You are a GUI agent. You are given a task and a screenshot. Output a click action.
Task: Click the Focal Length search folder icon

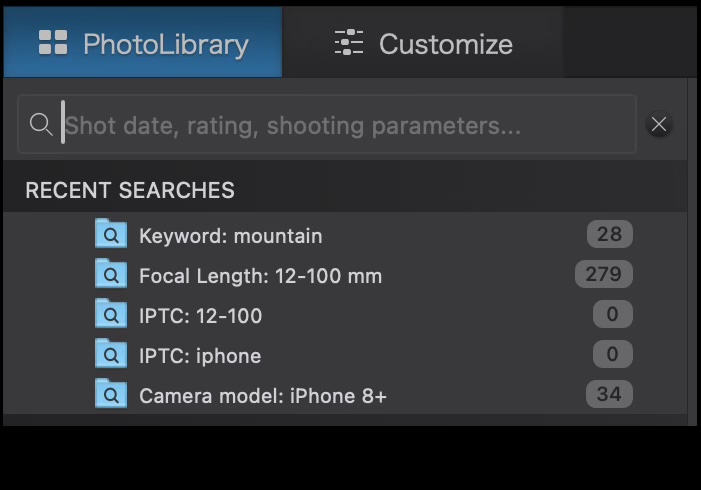[110, 274]
